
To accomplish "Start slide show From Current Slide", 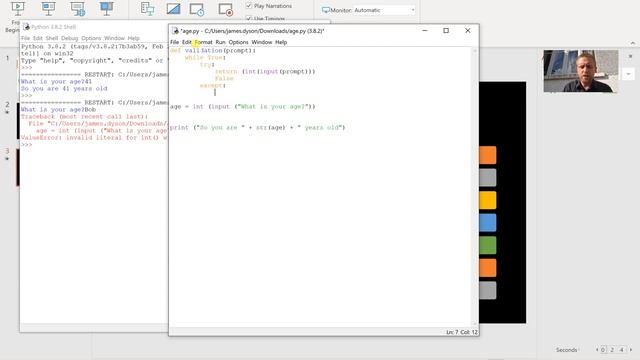I will (x=48, y=8).
